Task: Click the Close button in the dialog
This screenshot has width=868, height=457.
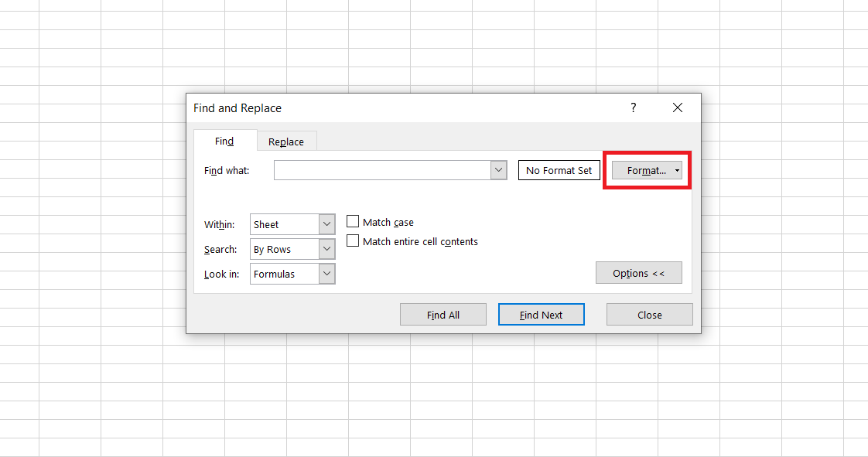Action: coord(650,314)
